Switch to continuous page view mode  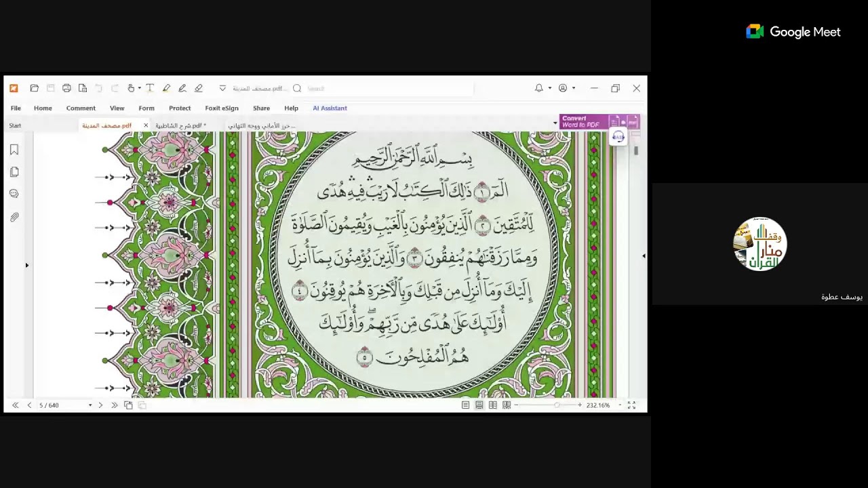479,405
